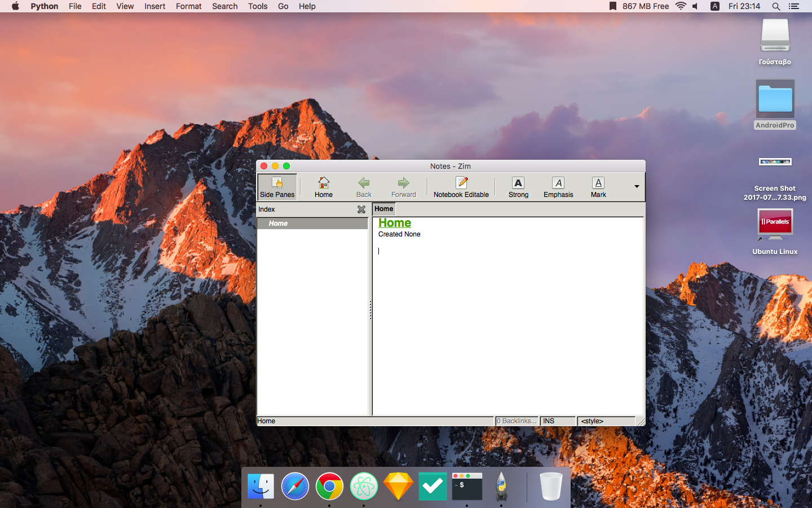This screenshot has width=812, height=508.
Task: Open the Format menu
Action: point(188,6)
